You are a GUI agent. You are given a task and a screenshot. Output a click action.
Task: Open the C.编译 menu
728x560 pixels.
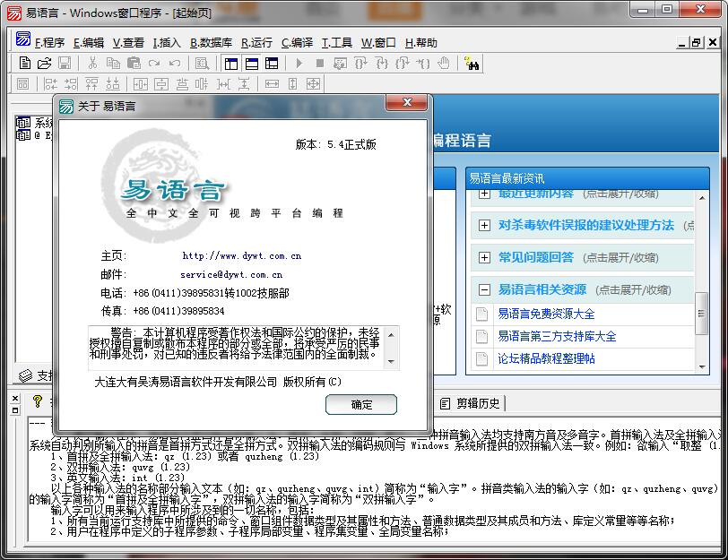click(x=297, y=43)
